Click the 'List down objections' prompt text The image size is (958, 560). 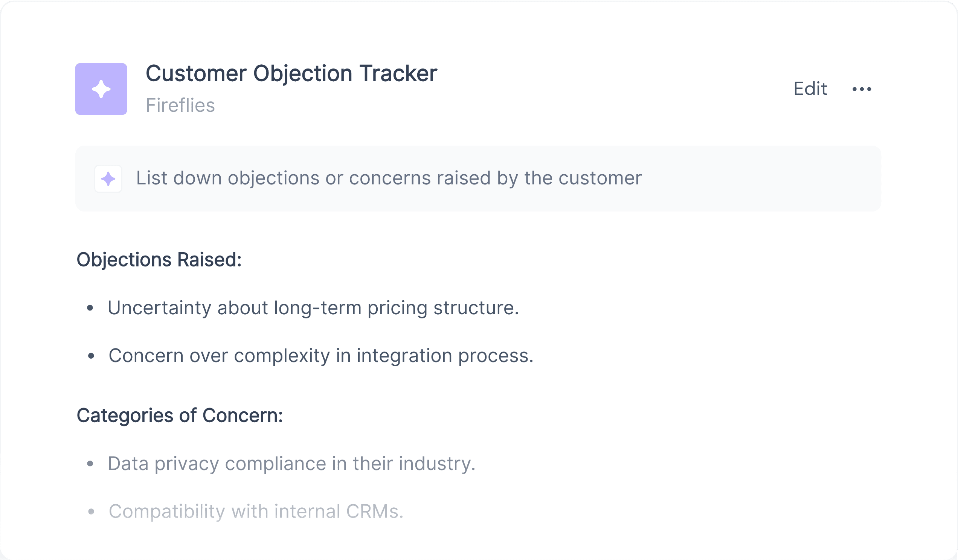[389, 178]
